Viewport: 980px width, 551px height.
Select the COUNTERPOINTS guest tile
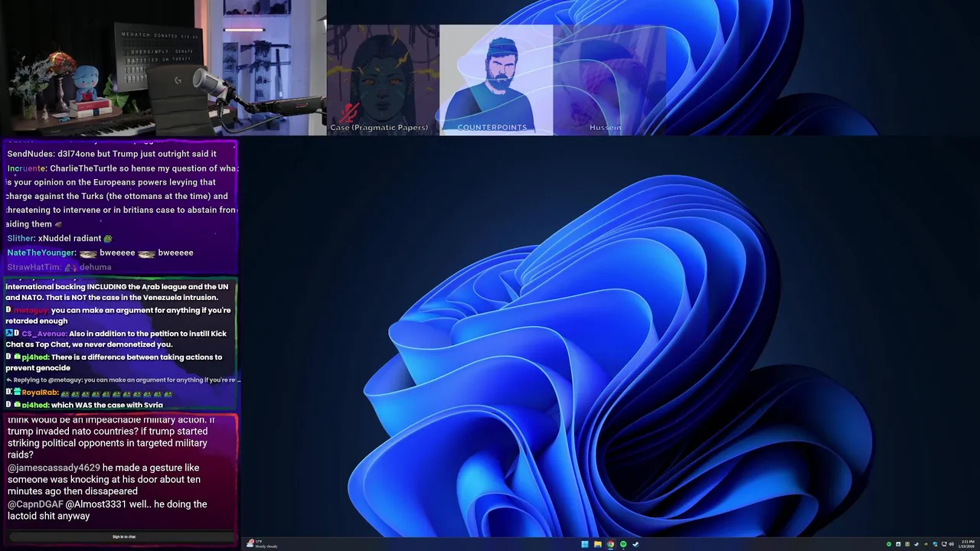tap(496, 80)
